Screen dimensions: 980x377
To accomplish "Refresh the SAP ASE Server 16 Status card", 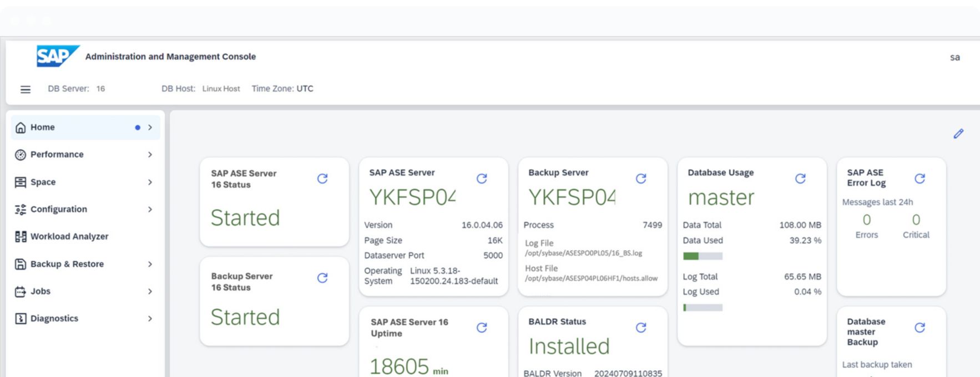I will 322,179.
